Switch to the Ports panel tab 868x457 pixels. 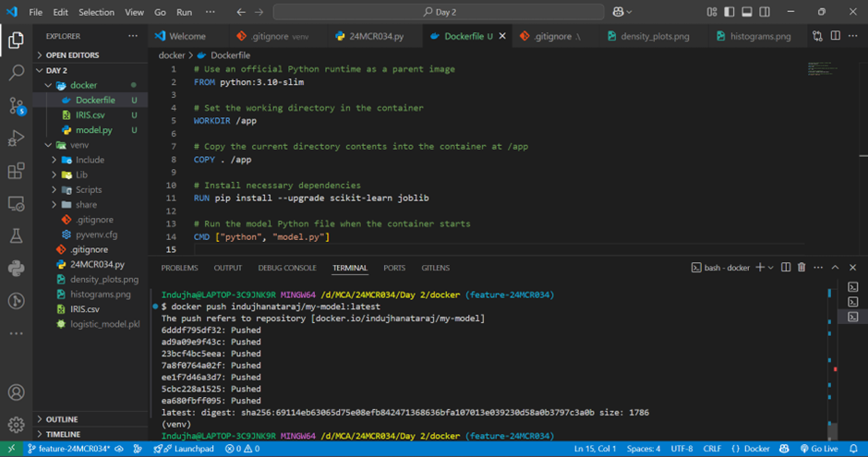pyautogui.click(x=394, y=268)
